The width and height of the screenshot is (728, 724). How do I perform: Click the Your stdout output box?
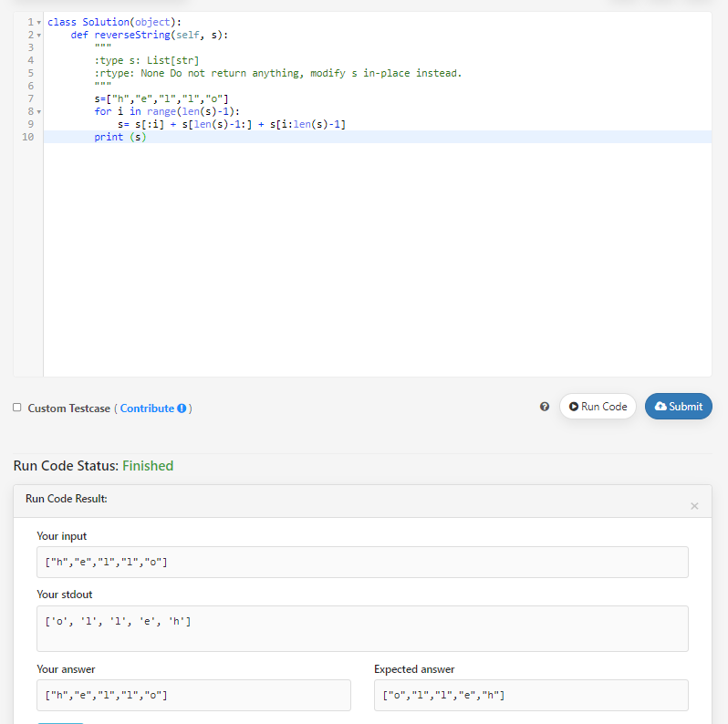click(362, 628)
